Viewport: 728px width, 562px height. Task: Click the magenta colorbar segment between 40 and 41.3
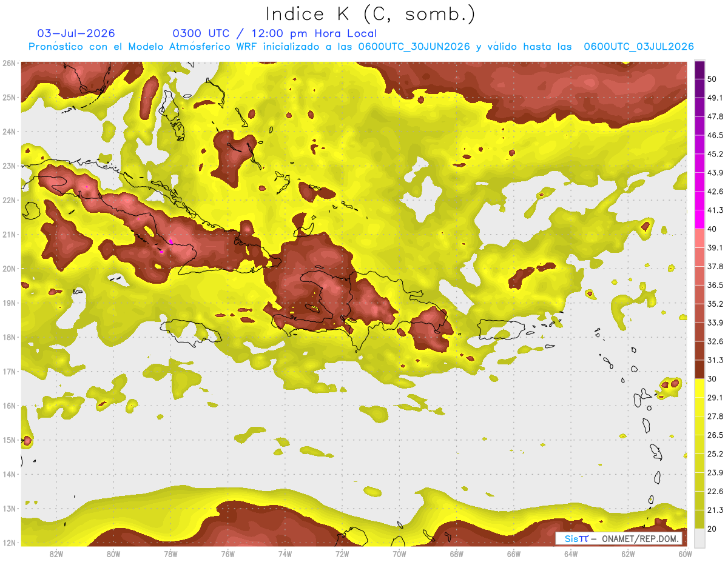pos(700,219)
